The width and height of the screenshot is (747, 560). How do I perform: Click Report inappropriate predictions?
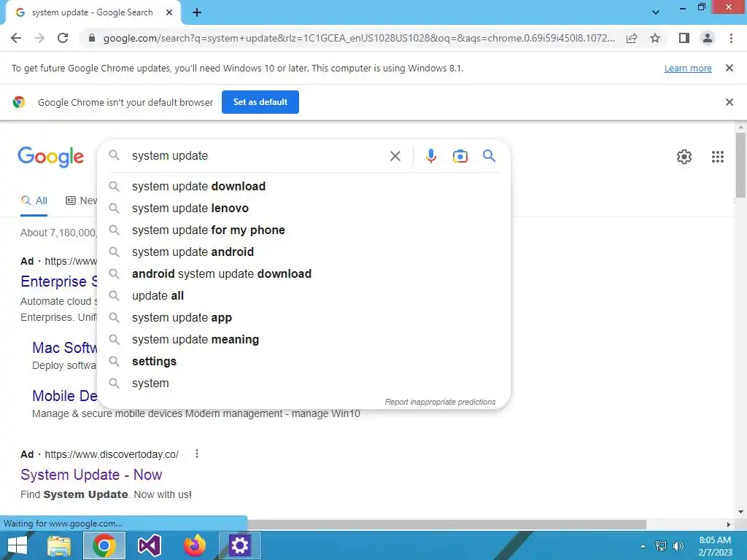440,402
